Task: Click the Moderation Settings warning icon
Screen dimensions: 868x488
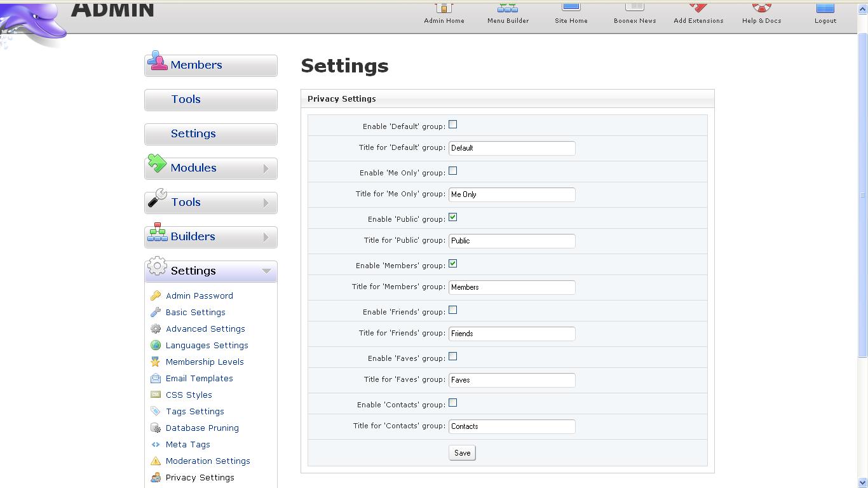Action: point(156,461)
